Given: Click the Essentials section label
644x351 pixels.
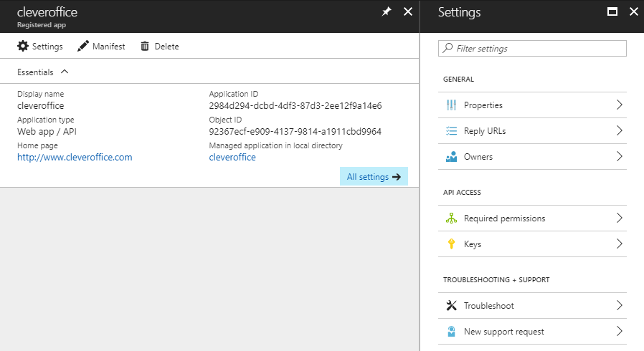Looking at the screenshot, I should pyautogui.click(x=35, y=72).
